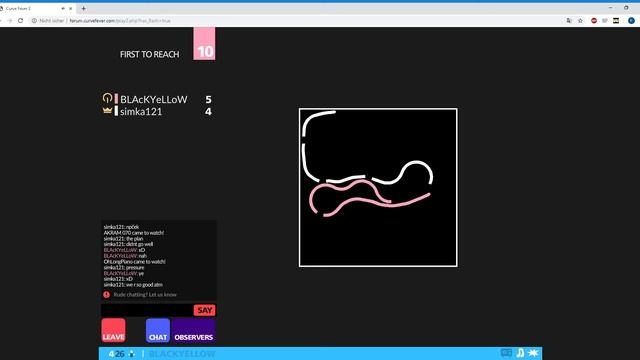Select player simka121 in the scoreboard

(141, 111)
